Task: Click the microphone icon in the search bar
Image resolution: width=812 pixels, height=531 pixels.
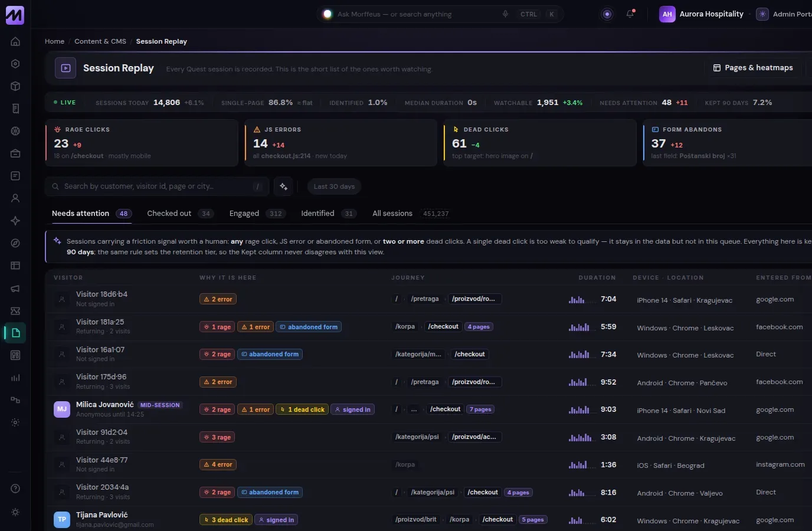Action: coord(505,14)
